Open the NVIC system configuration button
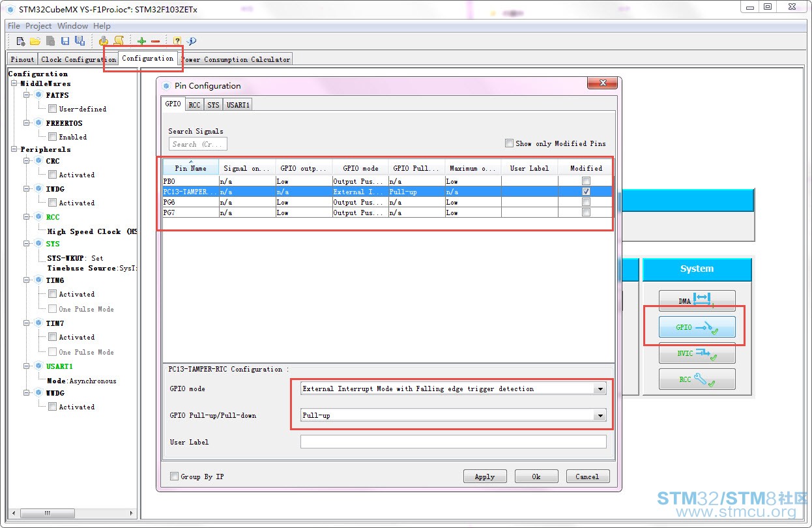The image size is (812, 528). click(x=697, y=353)
